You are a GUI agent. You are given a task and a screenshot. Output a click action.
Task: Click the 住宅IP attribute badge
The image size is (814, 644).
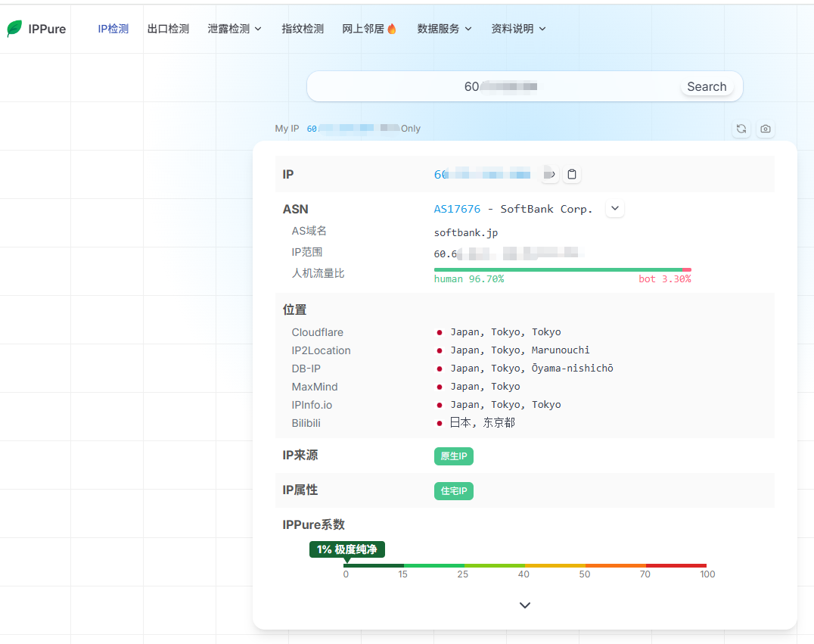tap(454, 491)
